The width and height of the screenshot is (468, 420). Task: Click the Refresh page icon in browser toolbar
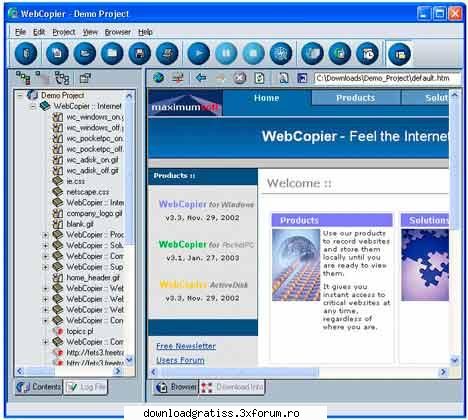pos(259,78)
